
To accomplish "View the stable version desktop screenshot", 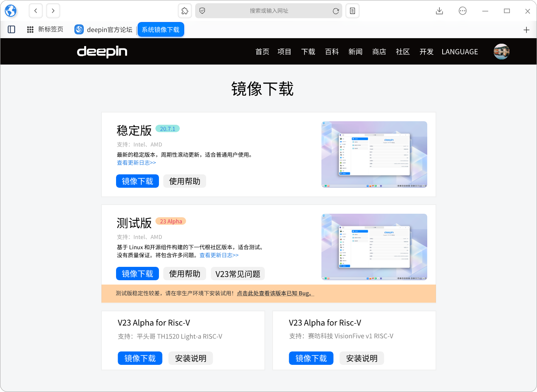I will (x=374, y=154).
